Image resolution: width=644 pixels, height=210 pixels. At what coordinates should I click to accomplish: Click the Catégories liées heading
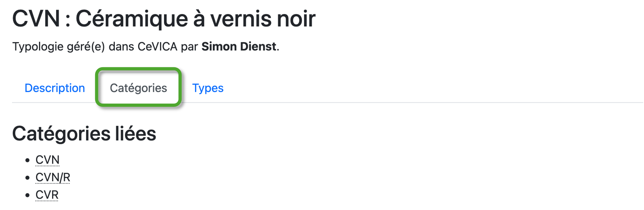[x=84, y=133]
